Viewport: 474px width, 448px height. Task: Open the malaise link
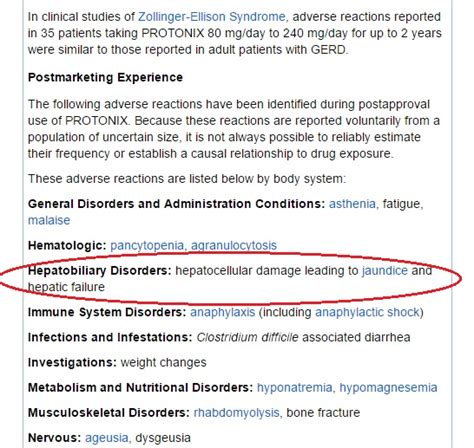[49, 220]
